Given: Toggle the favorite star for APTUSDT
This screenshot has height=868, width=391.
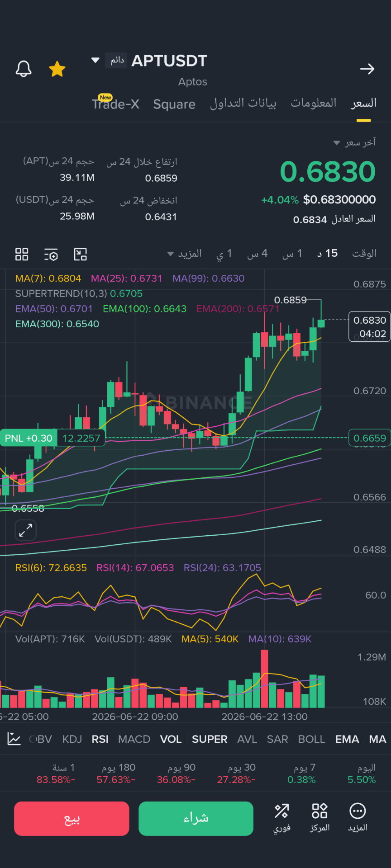Looking at the screenshot, I should [x=57, y=69].
